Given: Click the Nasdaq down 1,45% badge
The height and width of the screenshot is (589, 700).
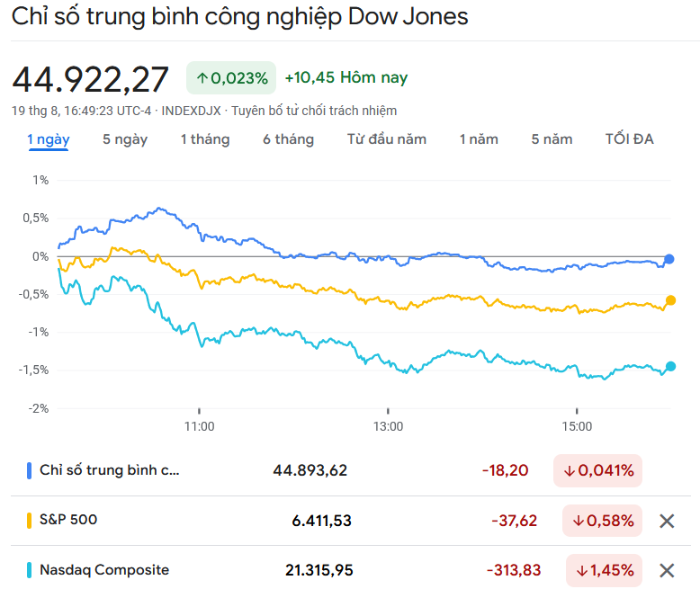Looking at the screenshot, I should point(604,570).
